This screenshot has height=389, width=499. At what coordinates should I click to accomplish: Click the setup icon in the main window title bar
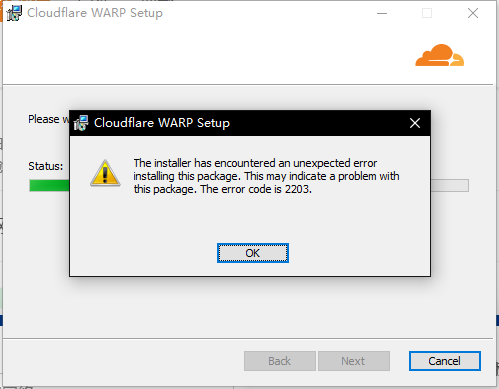click(x=14, y=13)
